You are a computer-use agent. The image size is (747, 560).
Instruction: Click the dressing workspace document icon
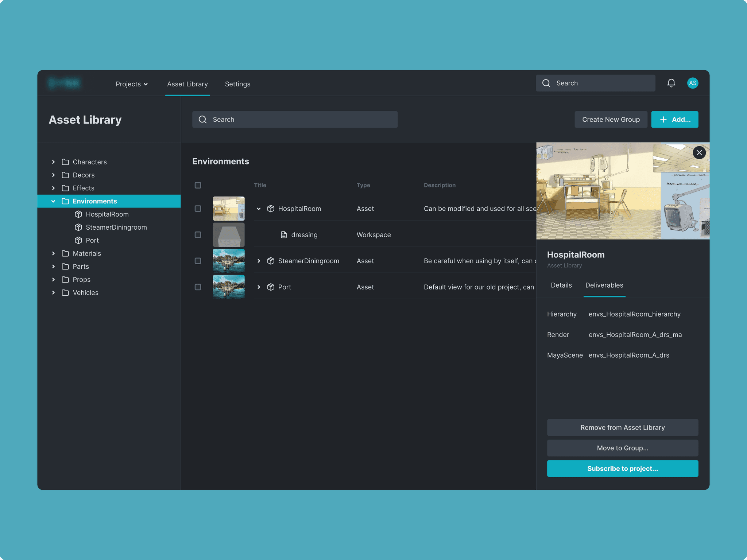click(284, 235)
